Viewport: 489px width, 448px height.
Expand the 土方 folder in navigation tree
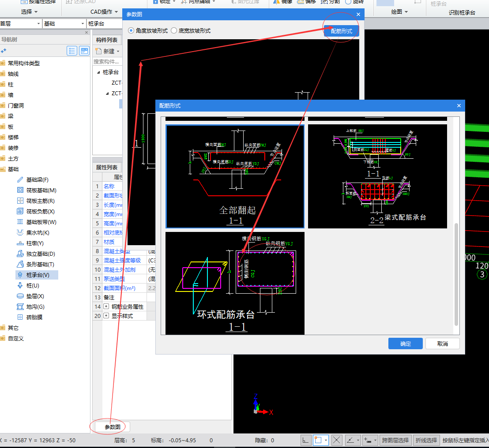[x=3, y=159]
